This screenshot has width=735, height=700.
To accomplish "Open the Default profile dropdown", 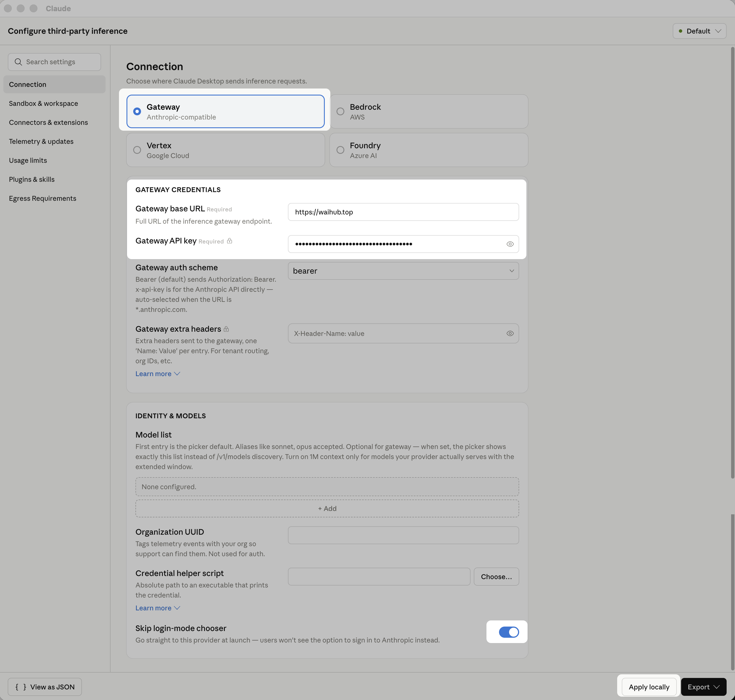I will tap(699, 31).
